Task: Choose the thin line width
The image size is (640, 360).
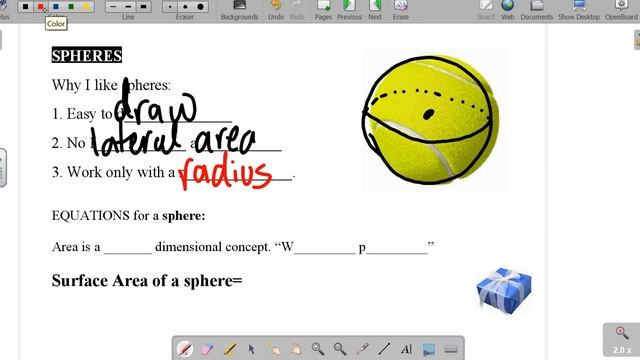Action: pyautogui.click(x=113, y=7)
